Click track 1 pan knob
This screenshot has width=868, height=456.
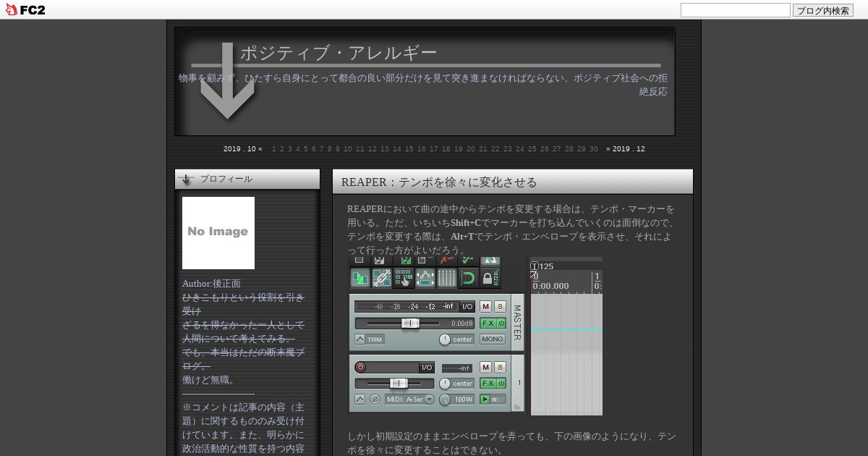coord(444,384)
